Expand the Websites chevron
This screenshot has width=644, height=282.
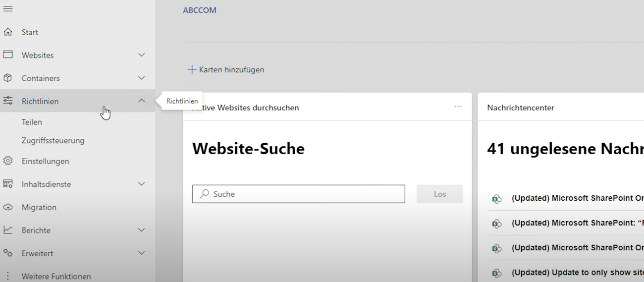coord(142,55)
